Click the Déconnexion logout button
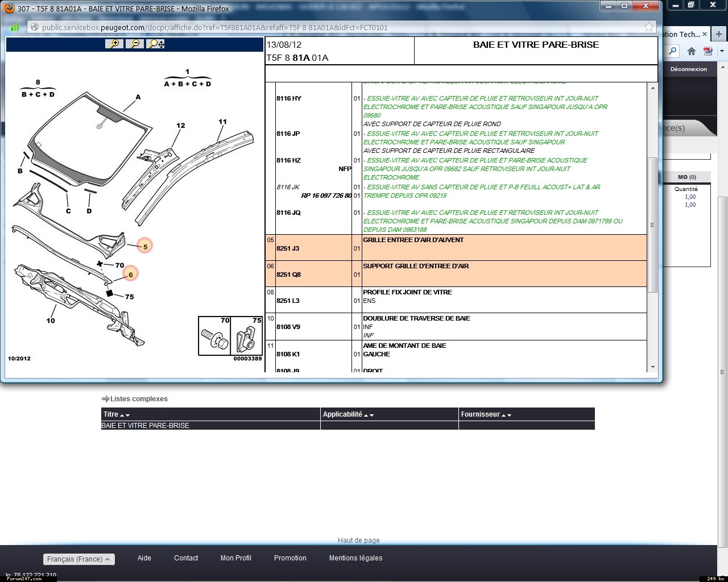The height and width of the screenshot is (582, 728). [688, 69]
